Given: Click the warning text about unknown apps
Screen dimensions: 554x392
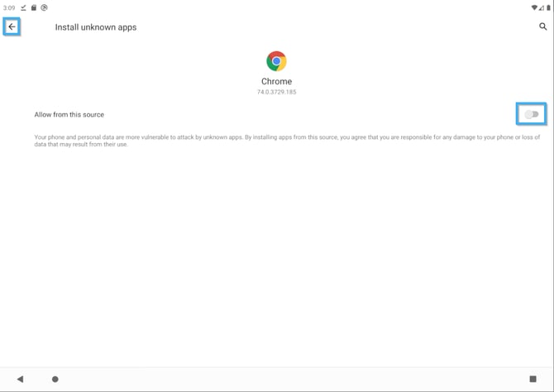Looking at the screenshot, I should click(x=287, y=141).
